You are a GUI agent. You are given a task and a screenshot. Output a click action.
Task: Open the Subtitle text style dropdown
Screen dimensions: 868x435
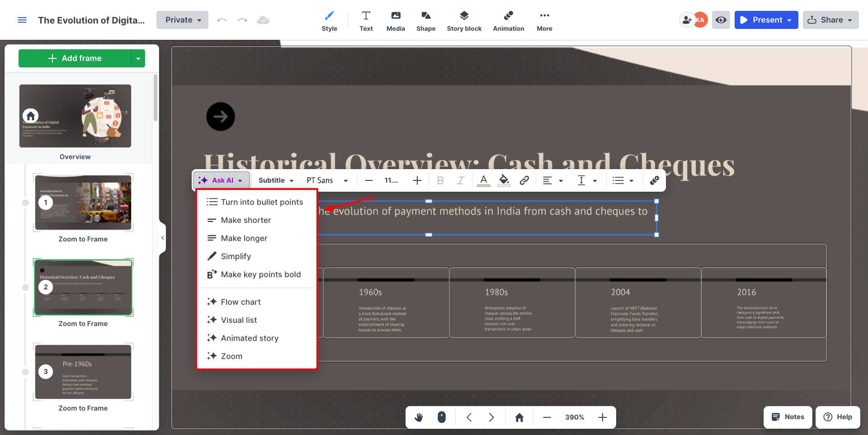tap(276, 180)
